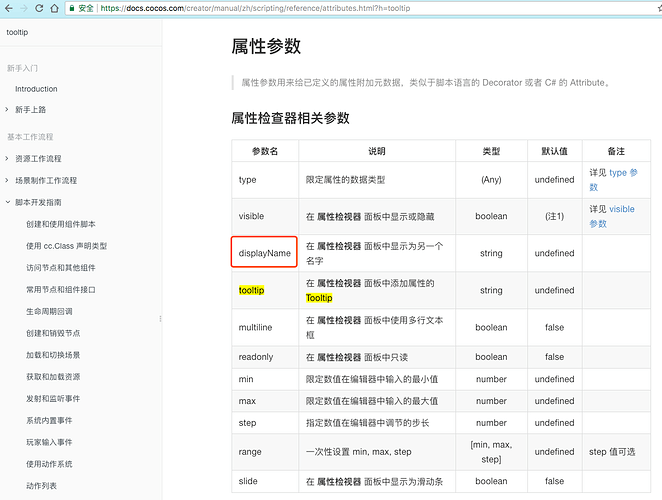The height and width of the screenshot is (500, 662).
Task: Click the step parameter cell
Action: pyautogui.click(x=265, y=423)
